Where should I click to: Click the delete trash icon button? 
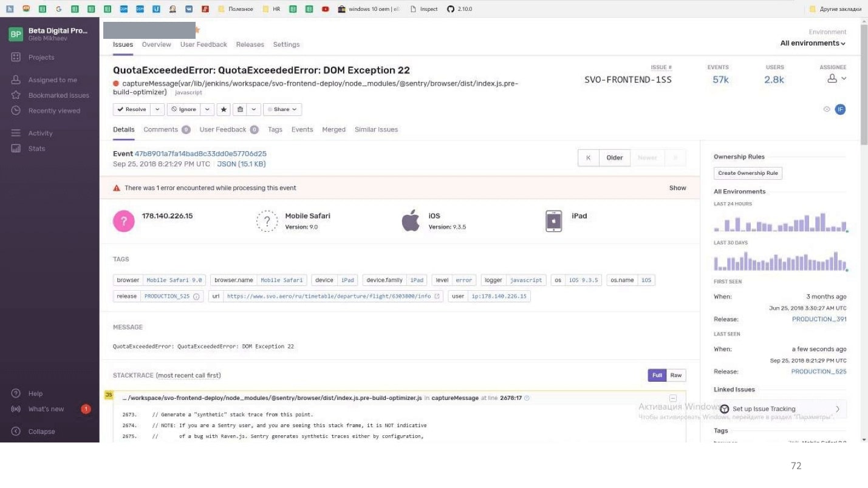pyautogui.click(x=240, y=109)
